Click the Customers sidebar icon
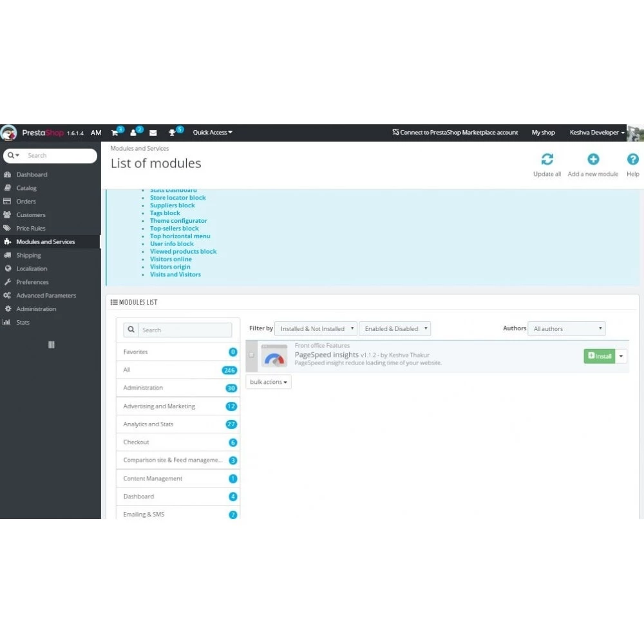The width and height of the screenshot is (644, 644). (7, 215)
